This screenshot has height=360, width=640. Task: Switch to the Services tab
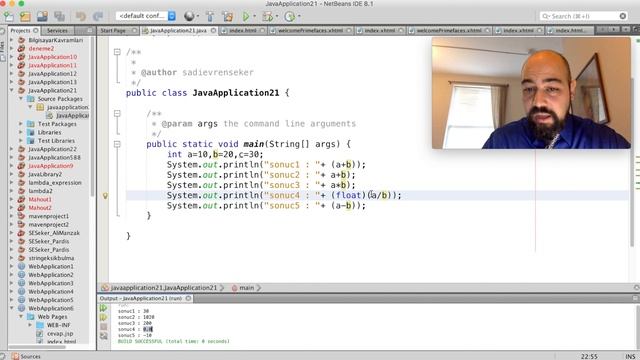[x=57, y=31]
